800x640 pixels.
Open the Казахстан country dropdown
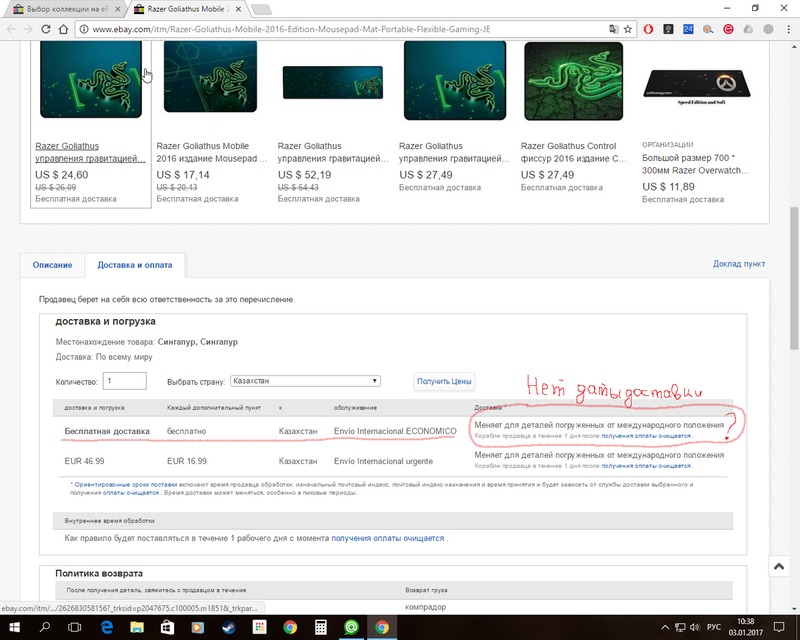tap(306, 381)
